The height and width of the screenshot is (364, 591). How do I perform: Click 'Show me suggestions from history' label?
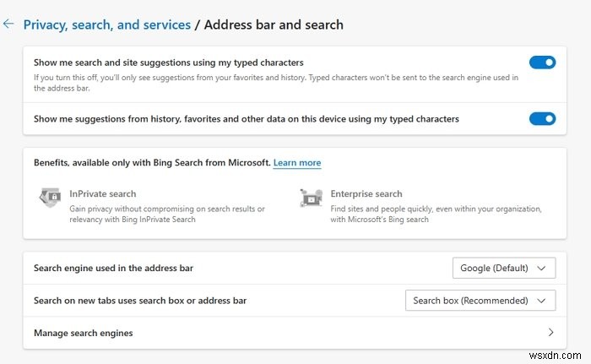(x=247, y=119)
